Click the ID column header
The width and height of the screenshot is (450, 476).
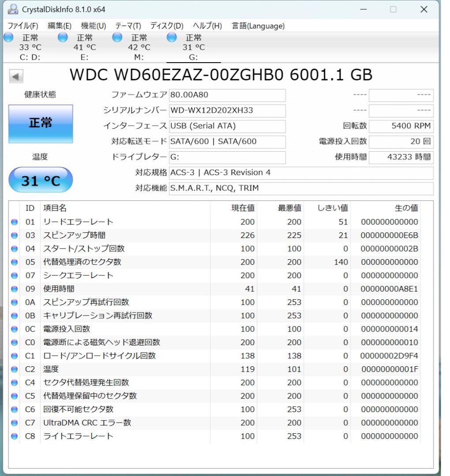(30, 208)
